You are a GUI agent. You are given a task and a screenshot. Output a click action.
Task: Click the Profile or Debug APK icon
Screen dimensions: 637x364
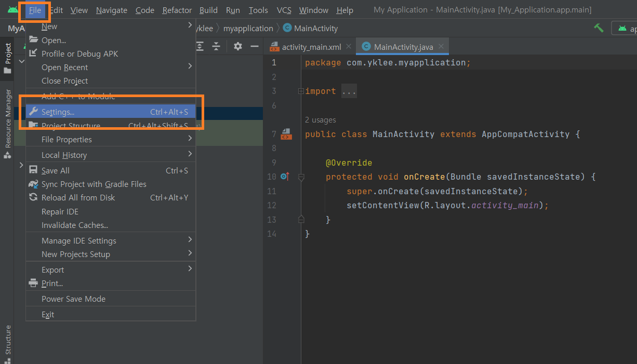(x=34, y=53)
